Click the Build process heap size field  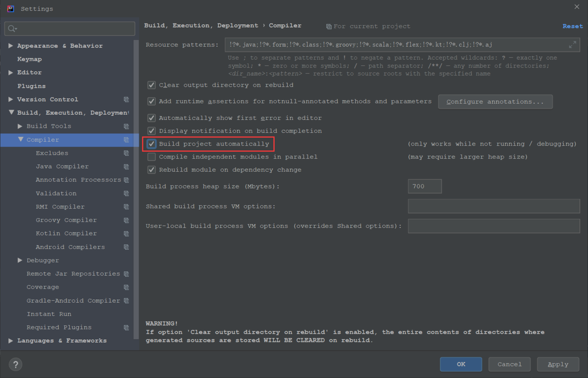[x=424, y=186]
